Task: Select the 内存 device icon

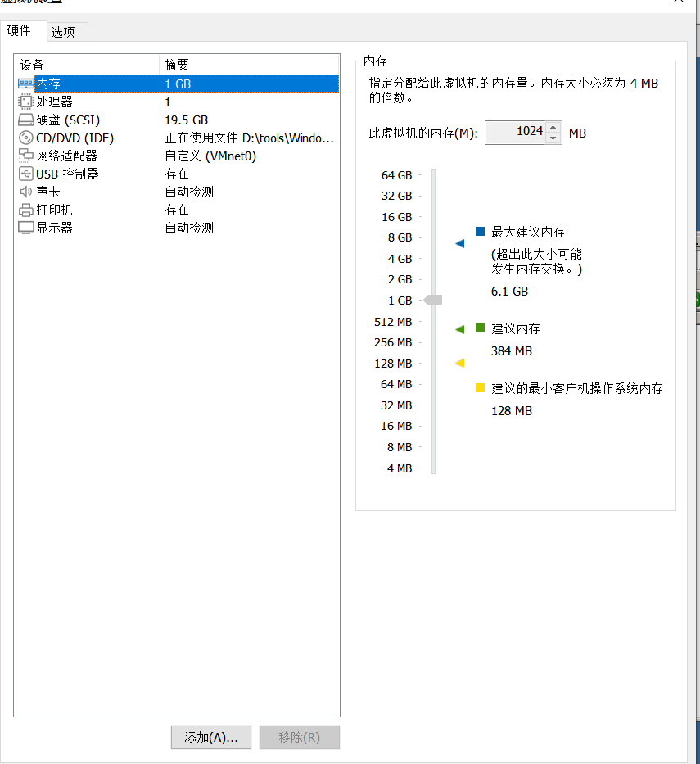Action: tap(25, 83)
